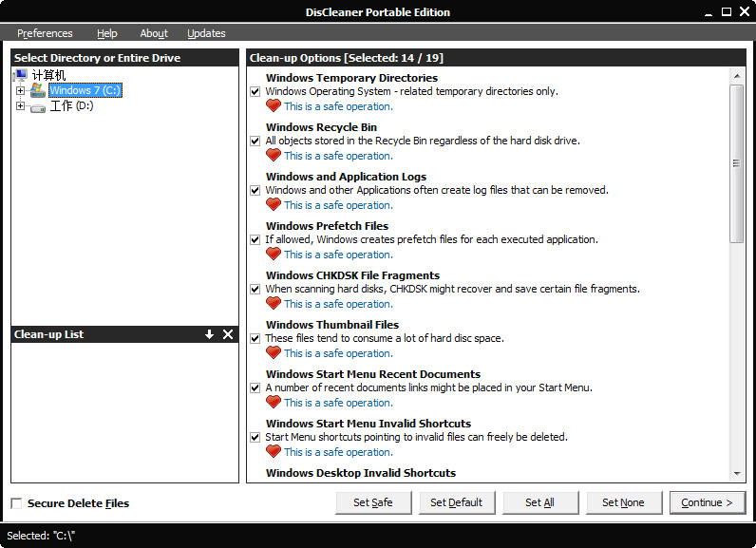Click heart icon under CHKDSK File Fragments

[274, 303]
